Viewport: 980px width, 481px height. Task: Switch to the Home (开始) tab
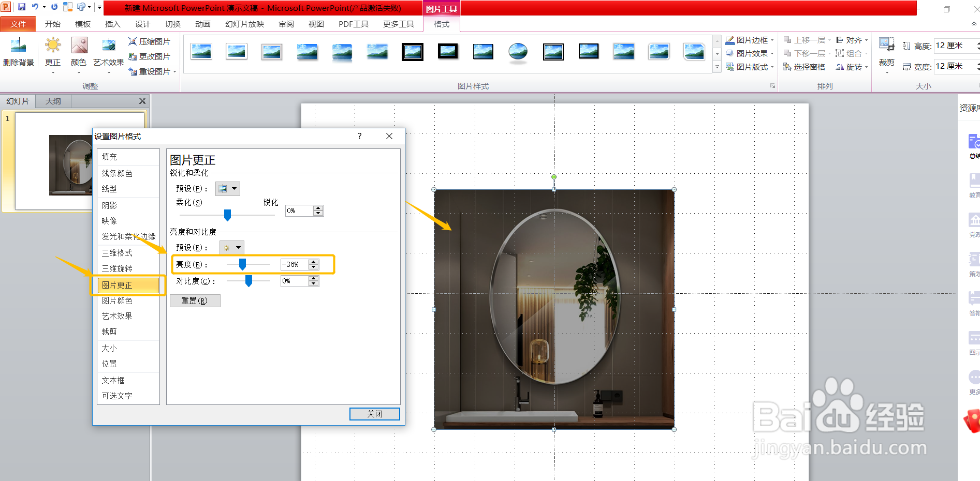[x=53, y=24]
